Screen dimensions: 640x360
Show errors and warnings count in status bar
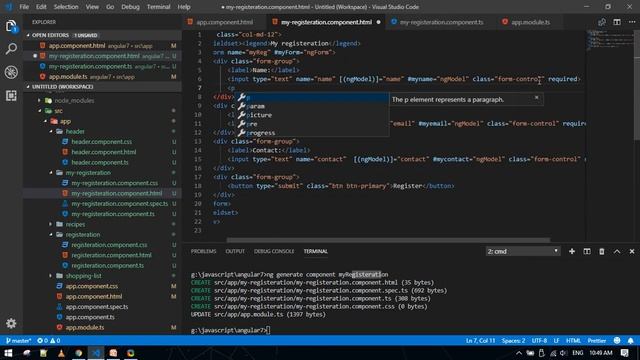[x=49, y=340]
